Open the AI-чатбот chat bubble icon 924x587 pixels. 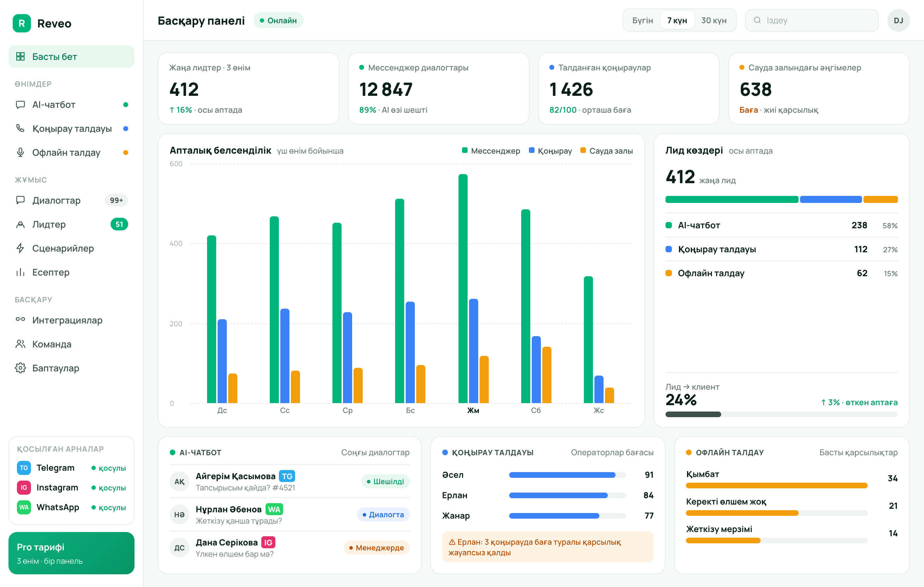click(20, 105)
